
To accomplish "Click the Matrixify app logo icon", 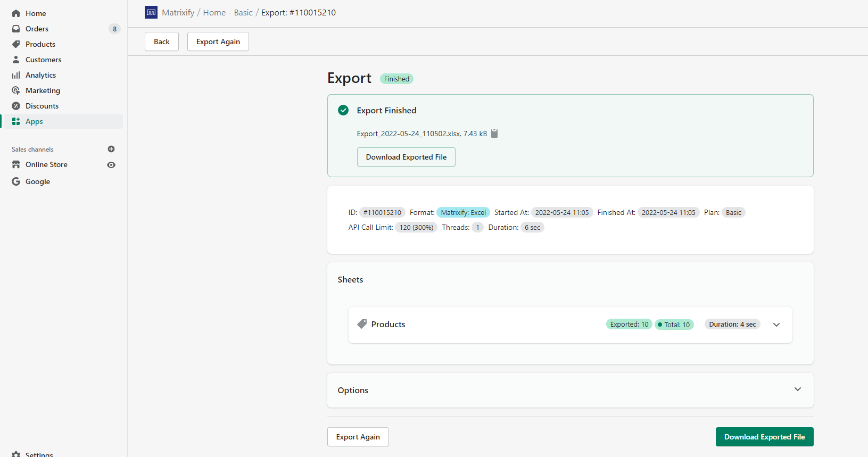I will point(151,12).
